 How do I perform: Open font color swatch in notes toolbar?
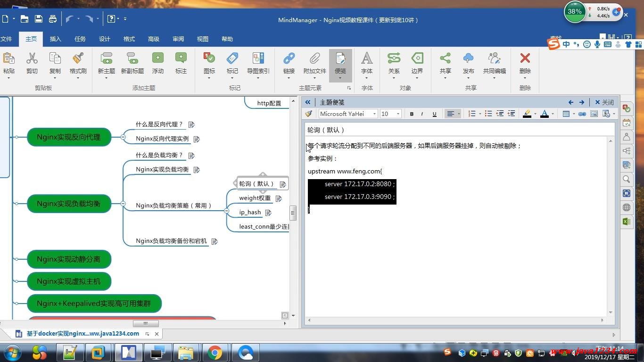[x=545, y=114]
